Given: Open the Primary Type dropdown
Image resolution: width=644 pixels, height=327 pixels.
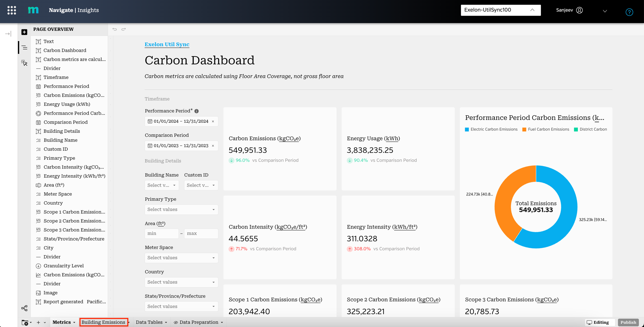Looking at the screenshot, I should click(181, 210).
